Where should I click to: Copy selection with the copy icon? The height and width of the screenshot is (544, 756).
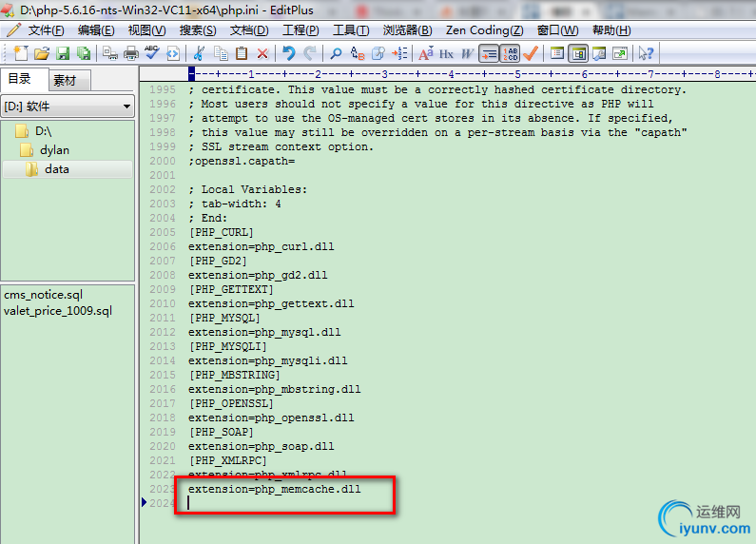pos(221,53)
